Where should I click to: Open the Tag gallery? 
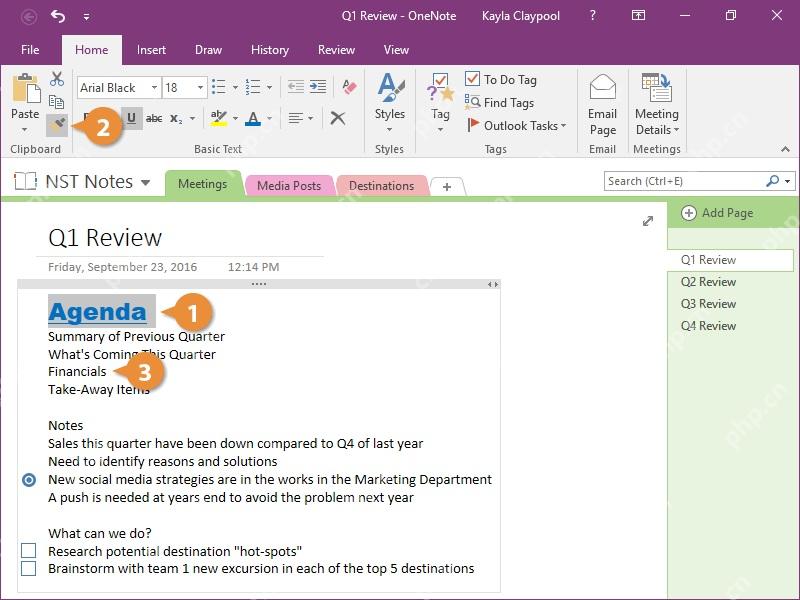[440, 102]
